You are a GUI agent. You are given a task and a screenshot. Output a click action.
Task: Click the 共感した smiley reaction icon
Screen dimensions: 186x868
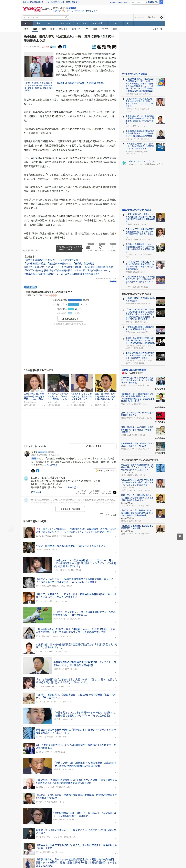(x=77, y=492)
